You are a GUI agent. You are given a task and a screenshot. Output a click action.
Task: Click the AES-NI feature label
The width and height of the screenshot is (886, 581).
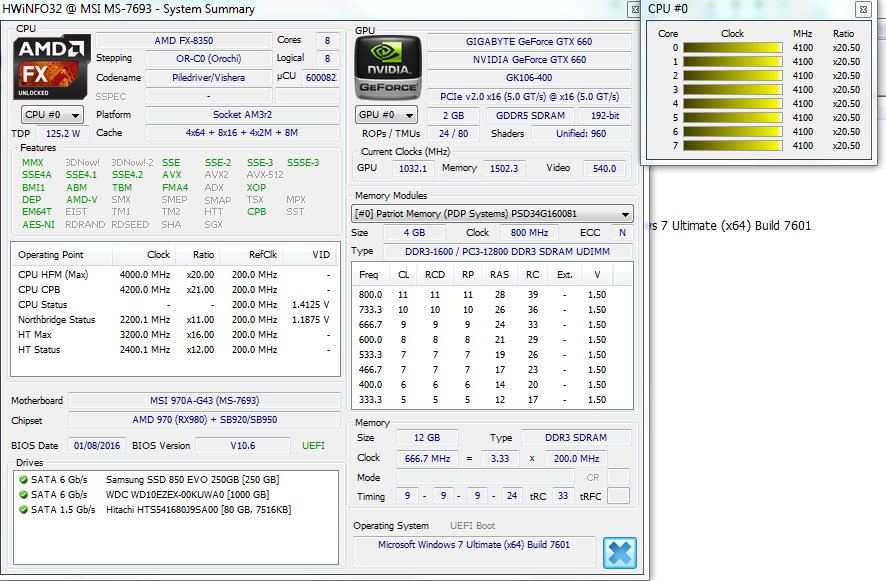coord(38,225)
